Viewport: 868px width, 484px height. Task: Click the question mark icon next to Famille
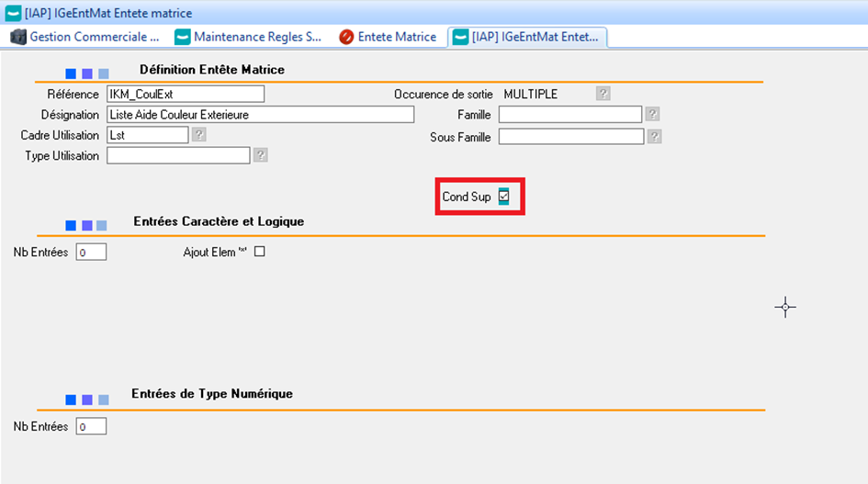click(652, 115)
